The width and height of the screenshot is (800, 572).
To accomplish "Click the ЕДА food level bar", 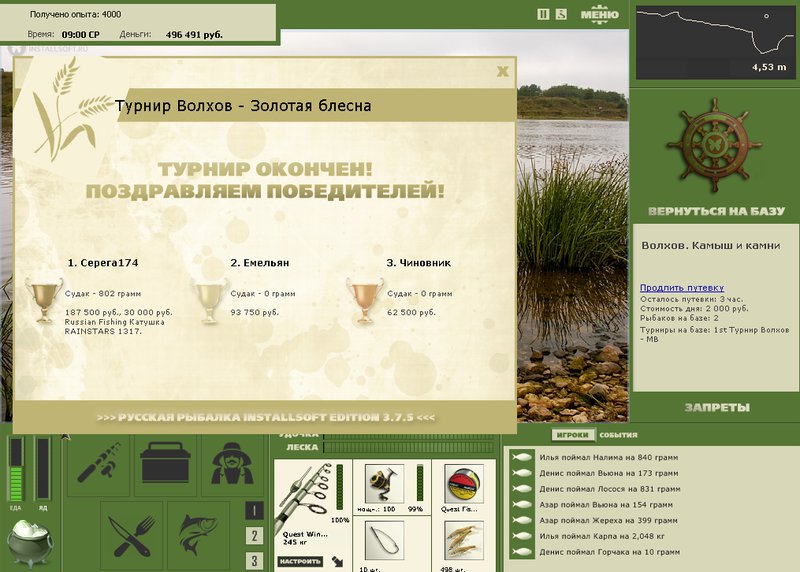I will pos(16,469).
